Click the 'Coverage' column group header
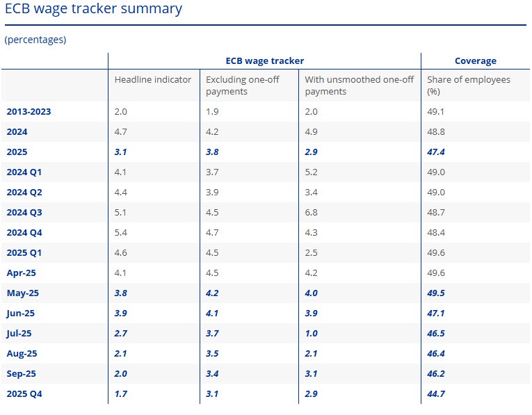 (x=475, y=61)
